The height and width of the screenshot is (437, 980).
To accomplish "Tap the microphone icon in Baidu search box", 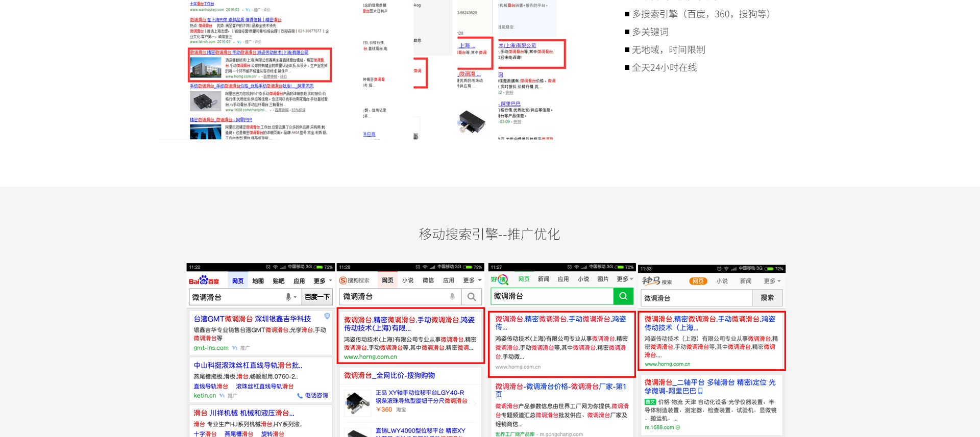I will pos(288,297).
